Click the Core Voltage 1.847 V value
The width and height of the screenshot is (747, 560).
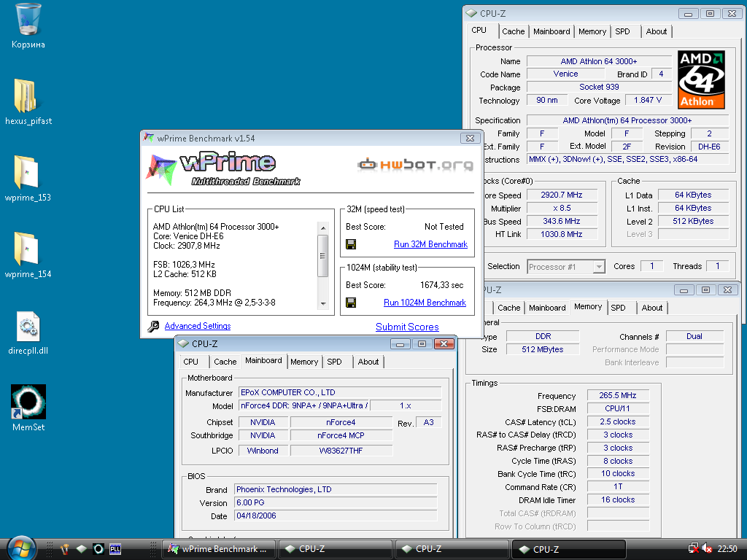click(x=648, y=100)
